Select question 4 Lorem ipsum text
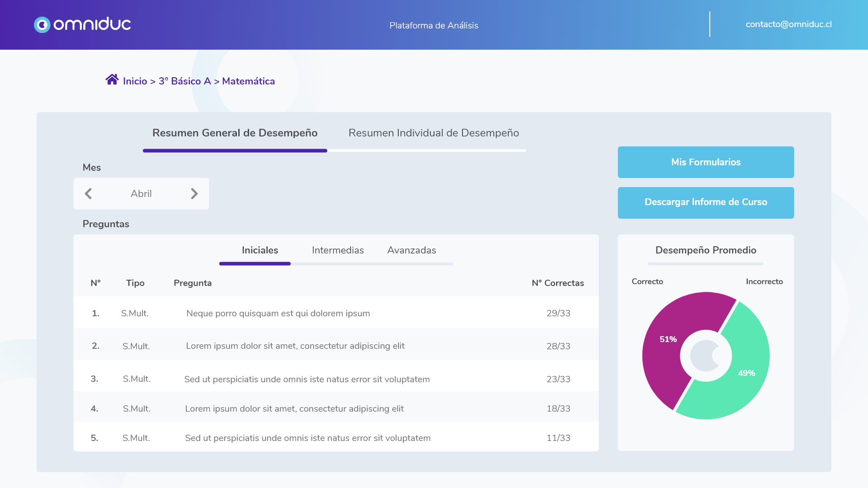Screen dimensions: 868x488 tap(294, 409)
